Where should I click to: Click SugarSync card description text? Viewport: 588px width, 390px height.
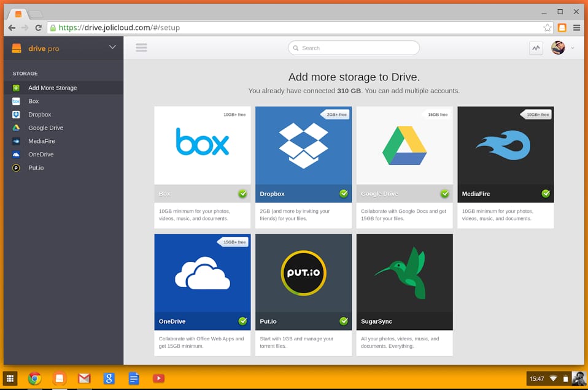click(400, 342)
